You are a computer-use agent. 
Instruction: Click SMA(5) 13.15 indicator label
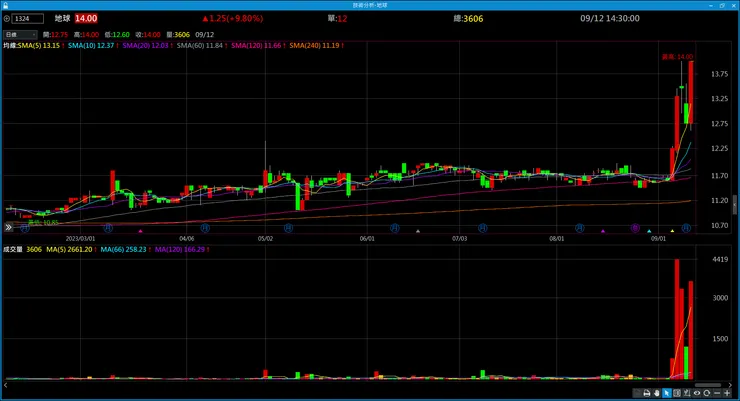coord(38,46)
